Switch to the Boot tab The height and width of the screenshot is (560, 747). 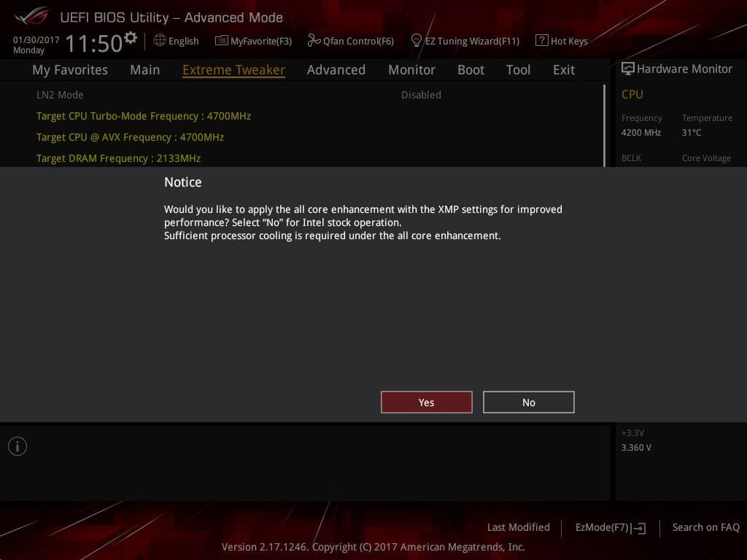pos(471,70)
